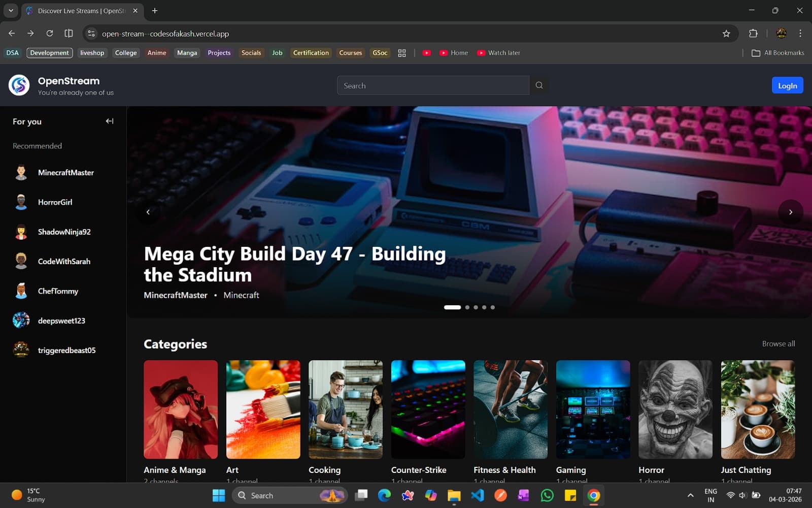Open the YouTube Home bookmark

coord(454,53)
